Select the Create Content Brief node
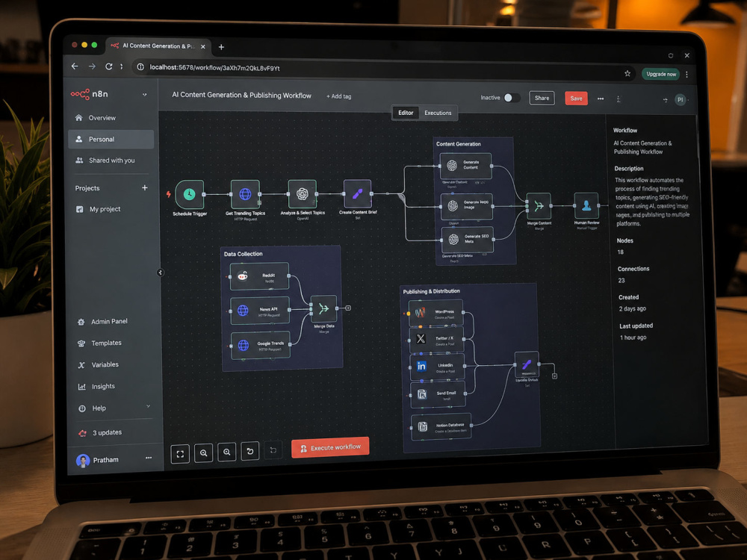Screen dimensions: 747x560 (x=357, y=194)
